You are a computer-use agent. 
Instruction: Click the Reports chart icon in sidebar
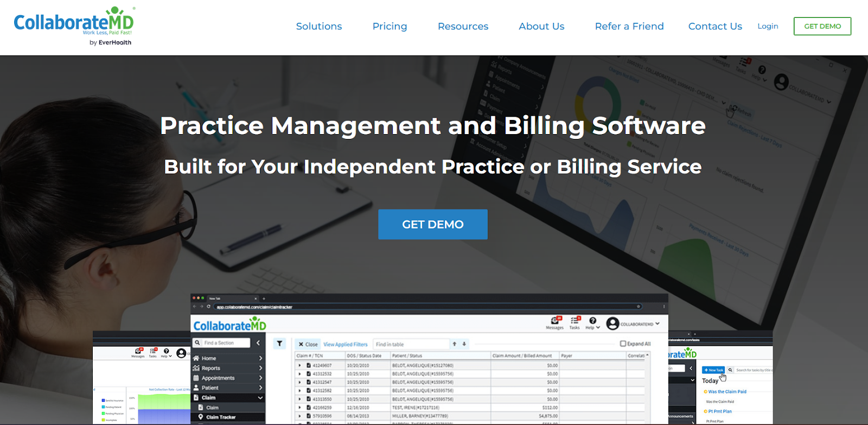click(x=196, y=368)
